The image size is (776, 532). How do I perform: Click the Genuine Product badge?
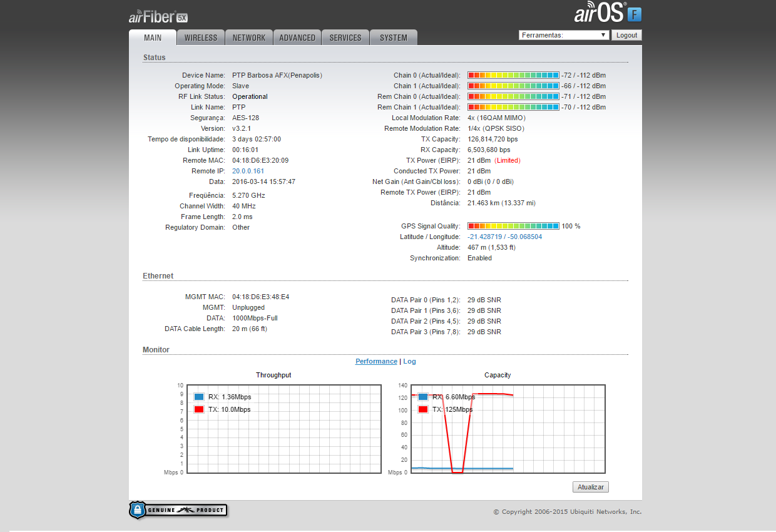(178, 510)
